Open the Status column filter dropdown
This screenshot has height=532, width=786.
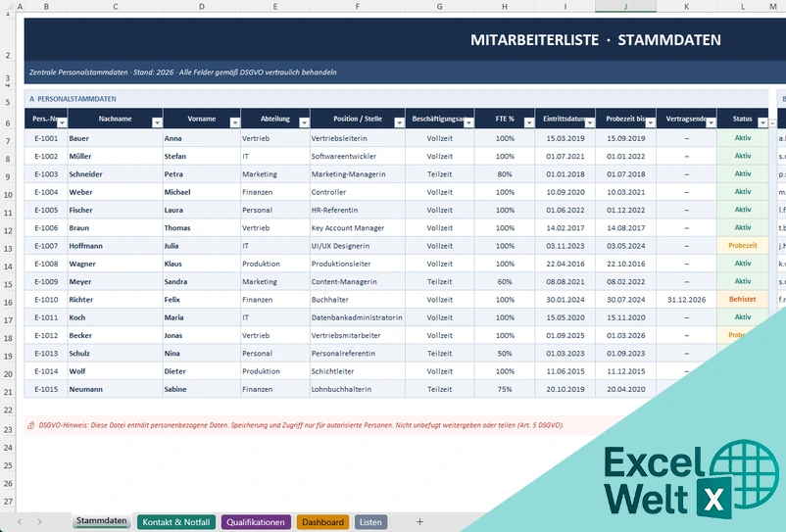pos(762,123)
